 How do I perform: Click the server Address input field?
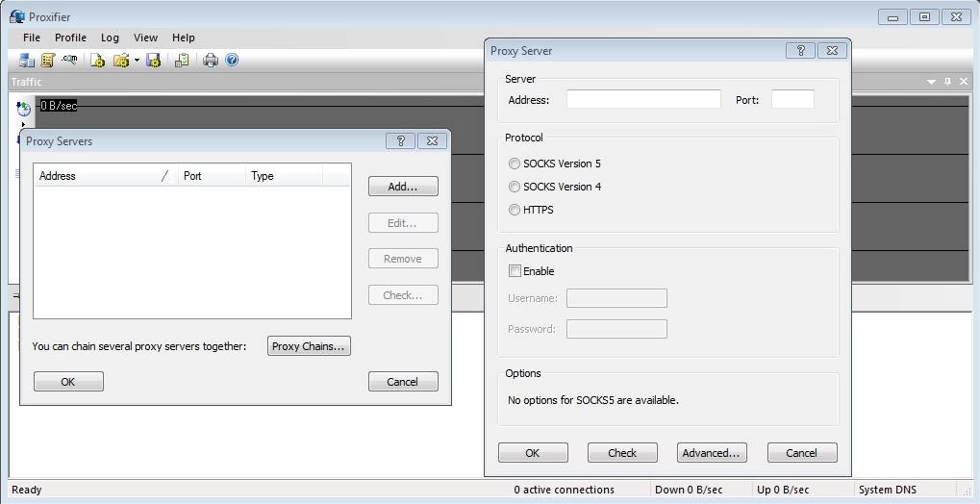pyautogui.click(x=643, y=99)
